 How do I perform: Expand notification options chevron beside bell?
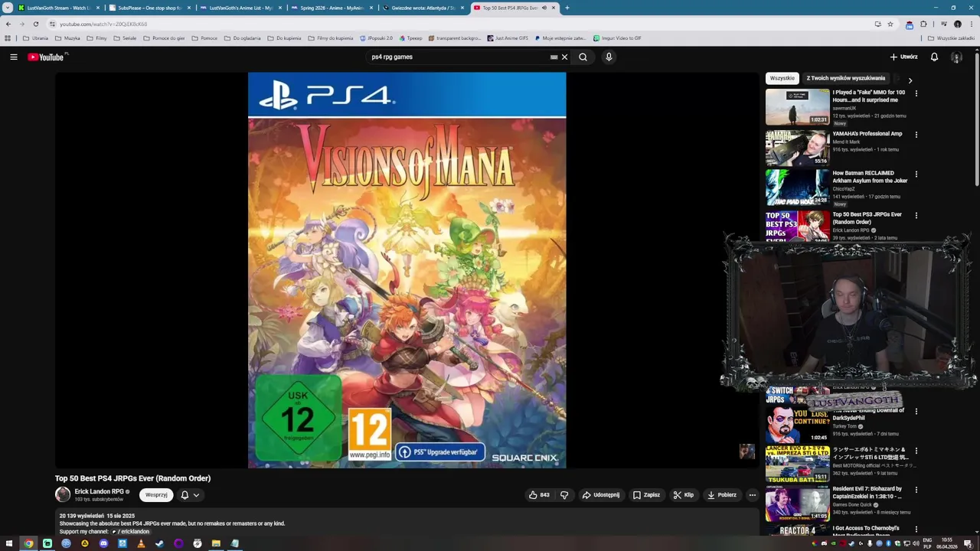pos(196,495)
